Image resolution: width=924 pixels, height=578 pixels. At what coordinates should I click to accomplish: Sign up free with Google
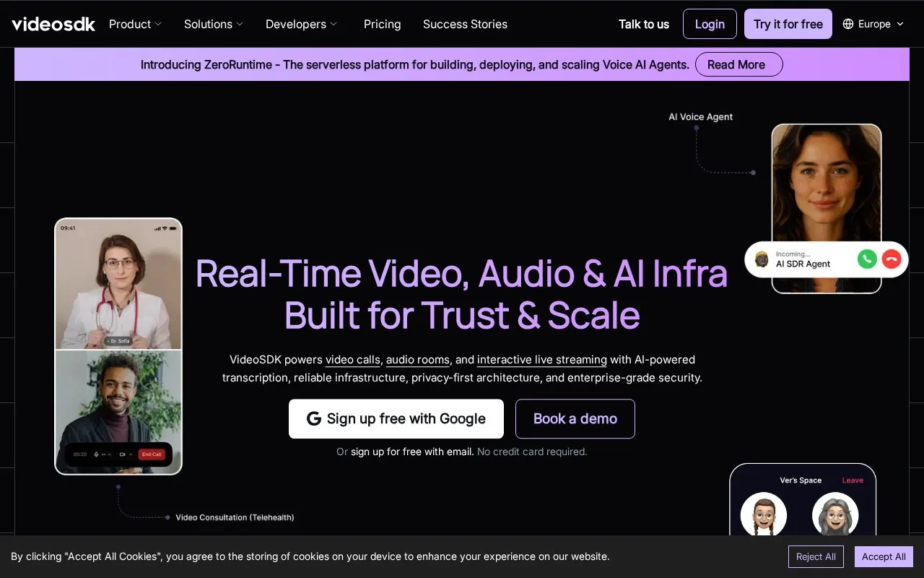[x=396, y=419]
